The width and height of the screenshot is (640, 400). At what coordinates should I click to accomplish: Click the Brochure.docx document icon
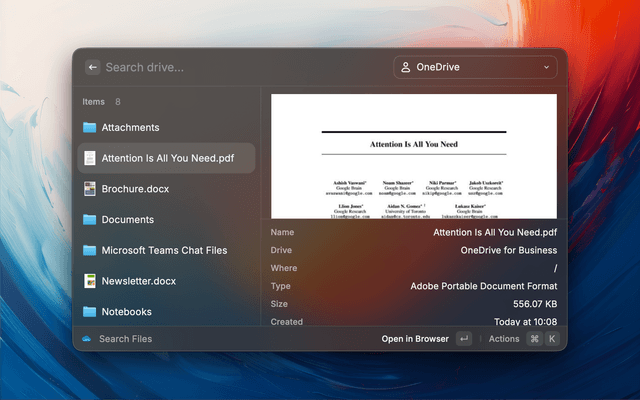90,188
